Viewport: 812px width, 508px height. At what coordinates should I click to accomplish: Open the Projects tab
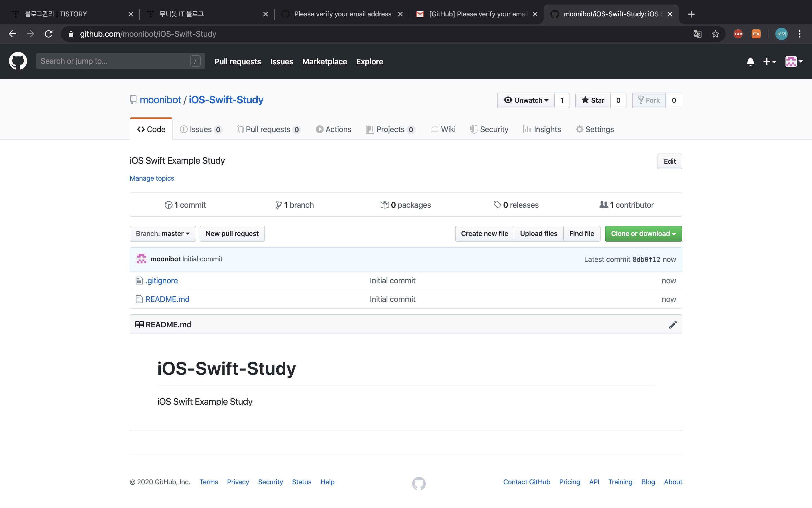coord(390,129)
